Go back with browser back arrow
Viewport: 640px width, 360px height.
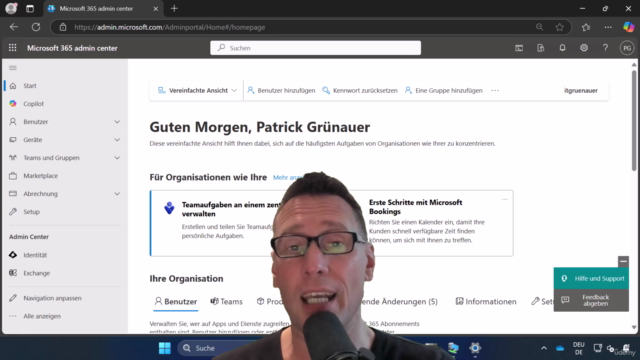pos(14,27)
